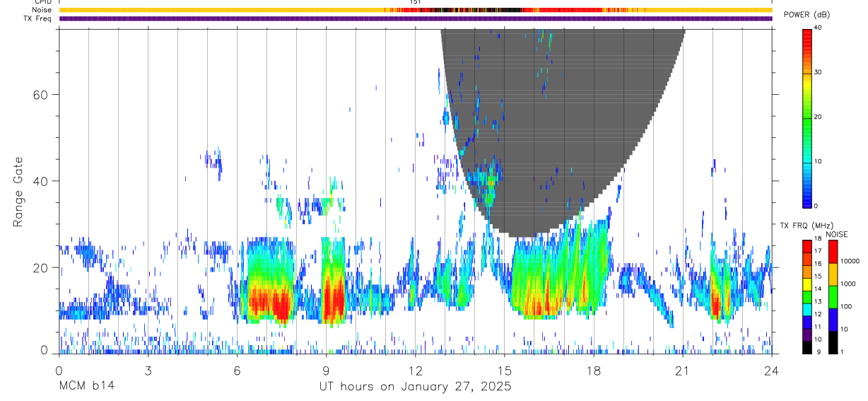
Task: Click the 'NOISE' legend title
Action: click(x=836, y=234)
